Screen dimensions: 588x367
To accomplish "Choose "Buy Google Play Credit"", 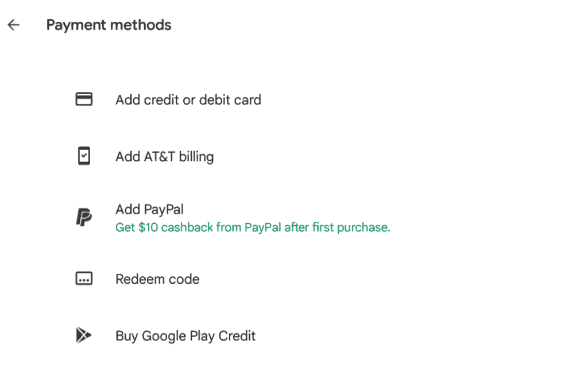I will pyautogui.click(x=185, y=335).
